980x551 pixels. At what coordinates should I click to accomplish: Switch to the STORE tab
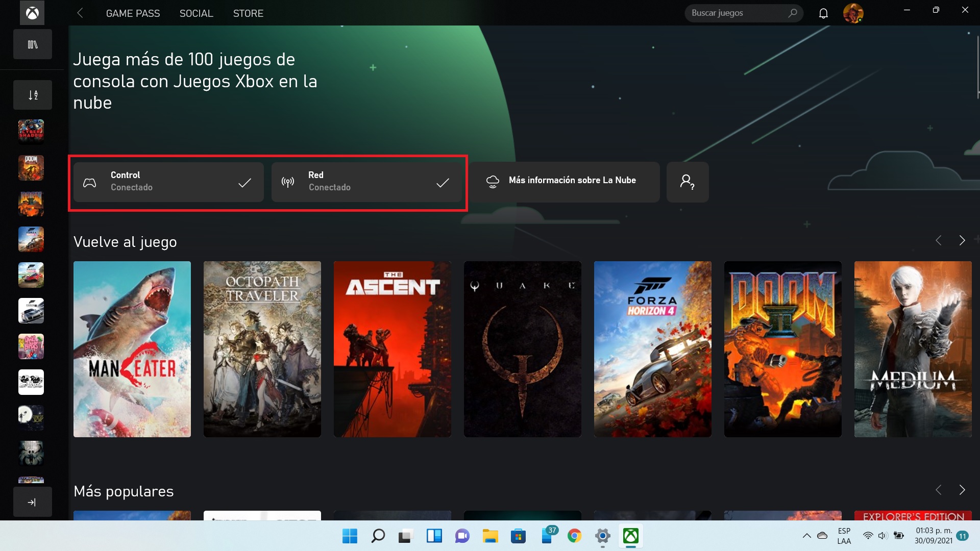tap(248, 13)
